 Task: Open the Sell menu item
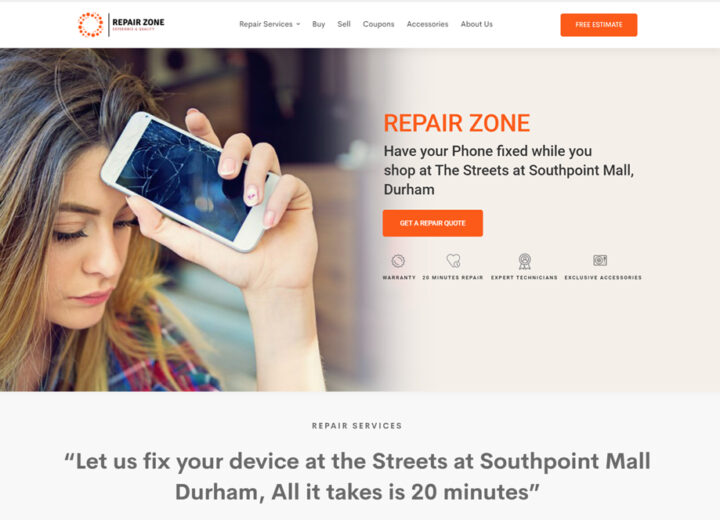point(343,24)
